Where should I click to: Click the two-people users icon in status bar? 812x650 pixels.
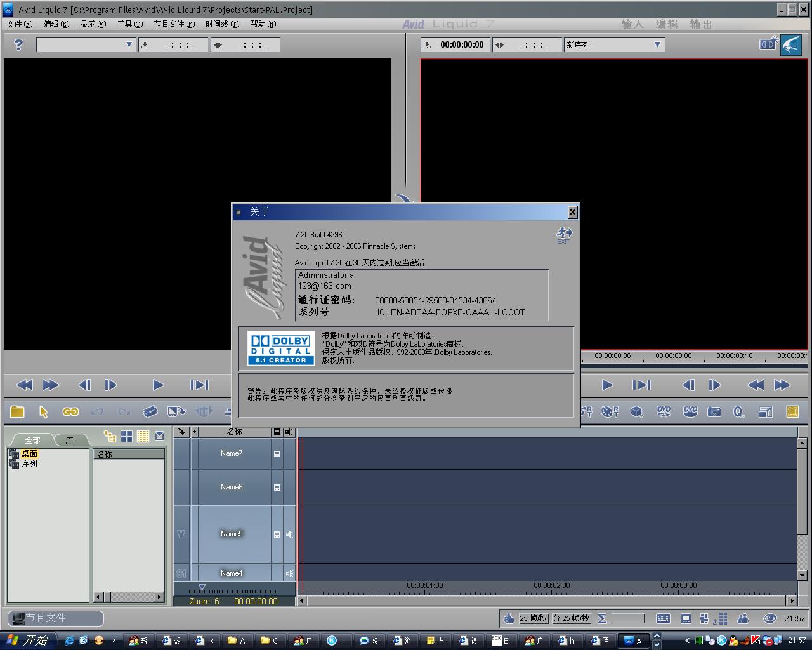click(743, 618)
